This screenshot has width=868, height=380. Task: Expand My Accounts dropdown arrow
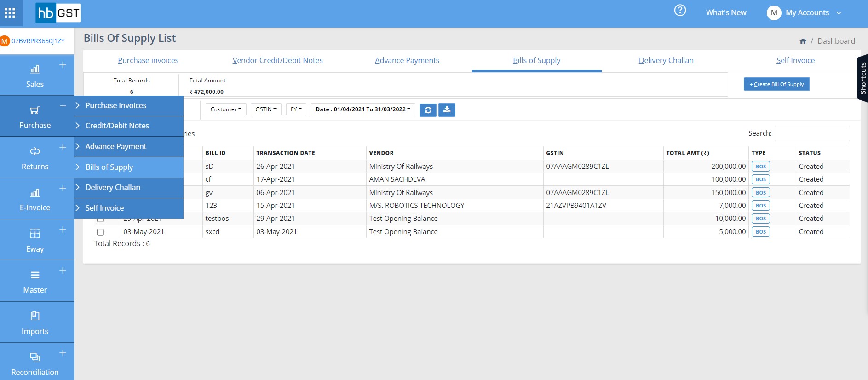coord(839,13)
